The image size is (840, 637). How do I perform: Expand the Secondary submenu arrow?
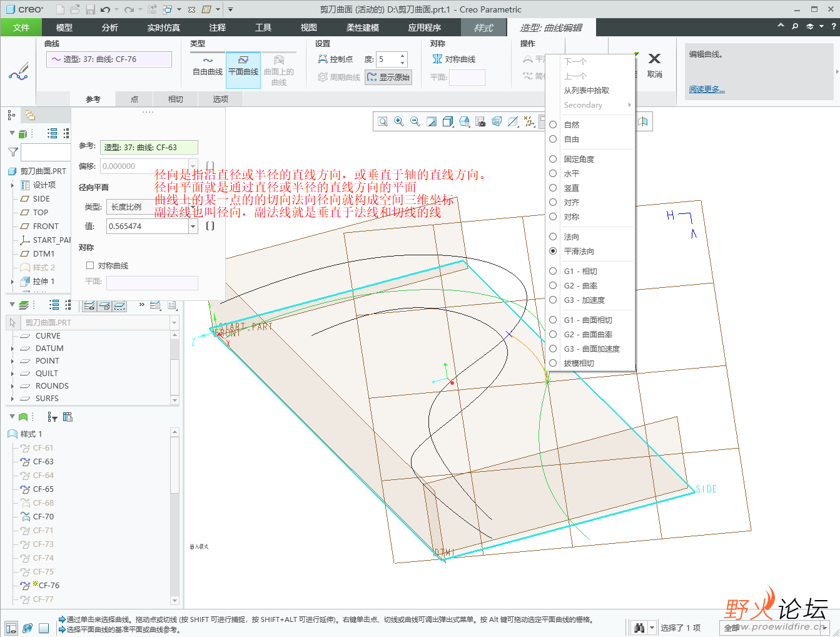(629, 105)
